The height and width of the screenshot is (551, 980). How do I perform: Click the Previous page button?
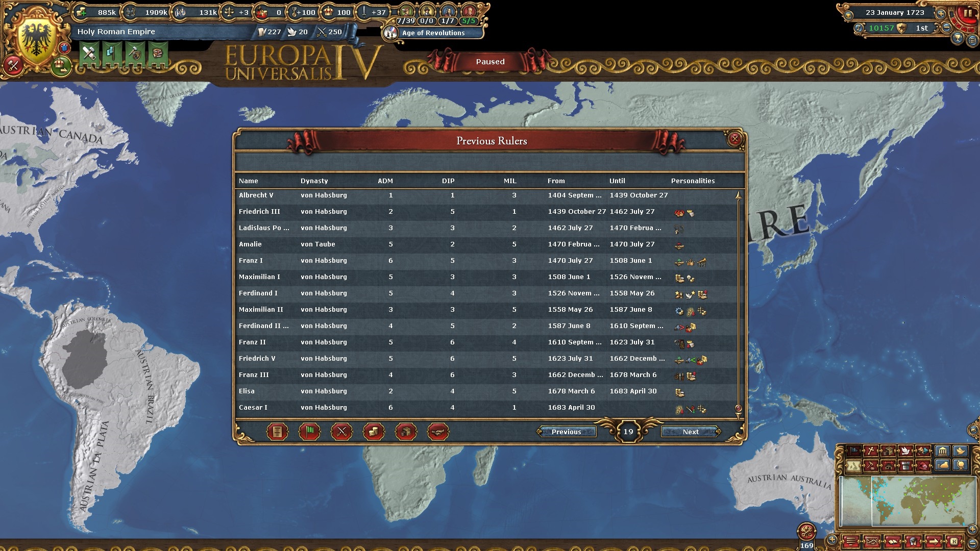pyautogui.click(x=566, y=432)
